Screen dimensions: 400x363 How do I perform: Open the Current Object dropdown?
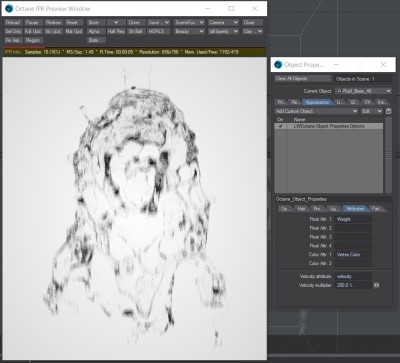(363, 91)
